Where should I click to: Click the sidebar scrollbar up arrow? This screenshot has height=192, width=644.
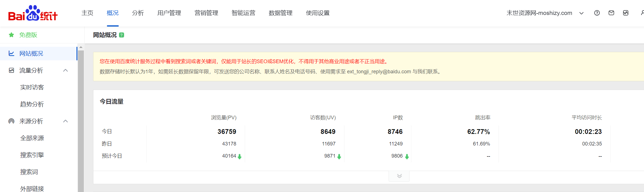tap(81, 47)
